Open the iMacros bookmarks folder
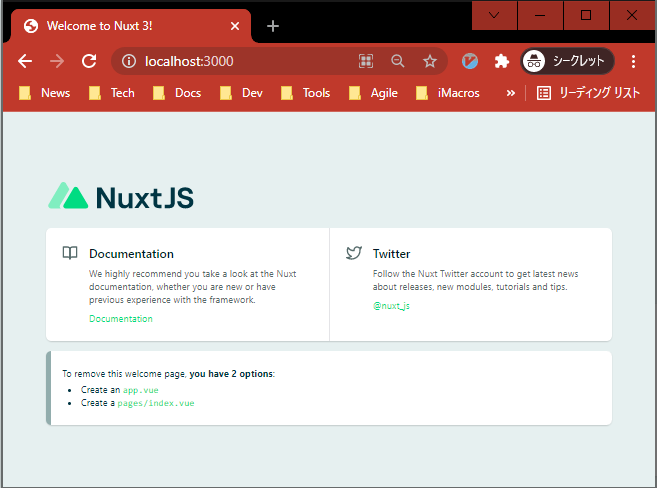657x488 pixels. (447, 93)
